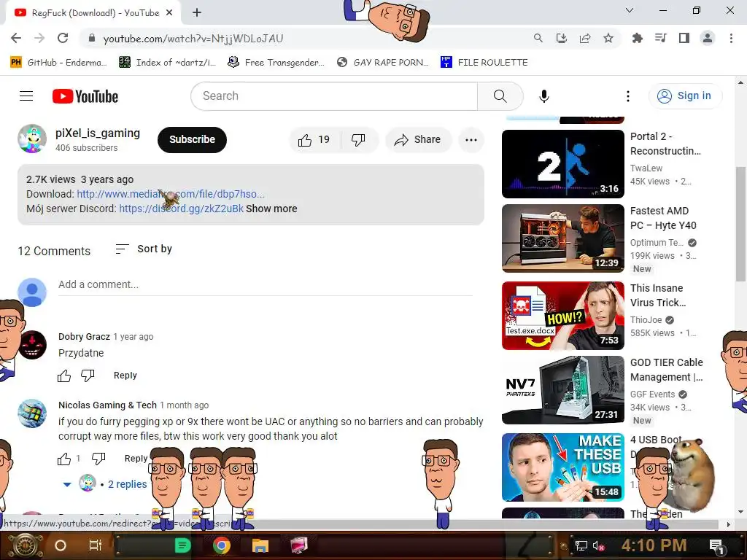Click the Add a comment field
The image size is (747, 560).
[266, 285]
